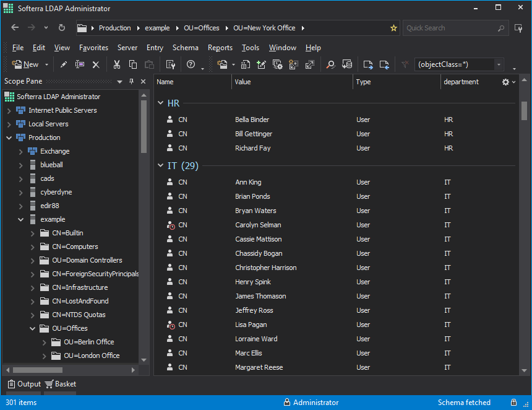Open directory search magnifier icon in toolbar
532x410 pixels.
[x=330, y=64]
